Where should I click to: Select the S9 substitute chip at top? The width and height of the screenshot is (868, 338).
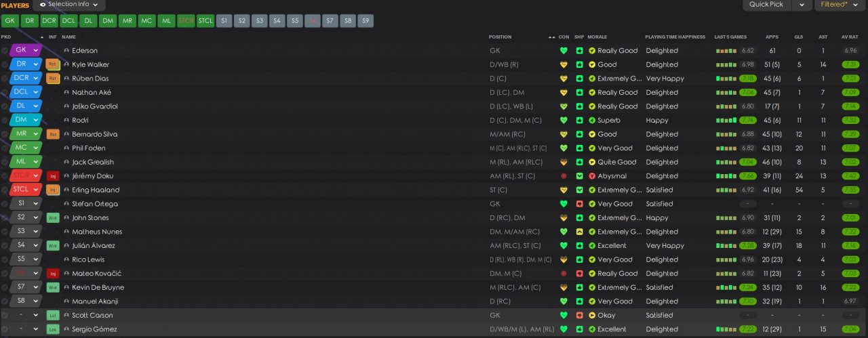click(366, 21)
